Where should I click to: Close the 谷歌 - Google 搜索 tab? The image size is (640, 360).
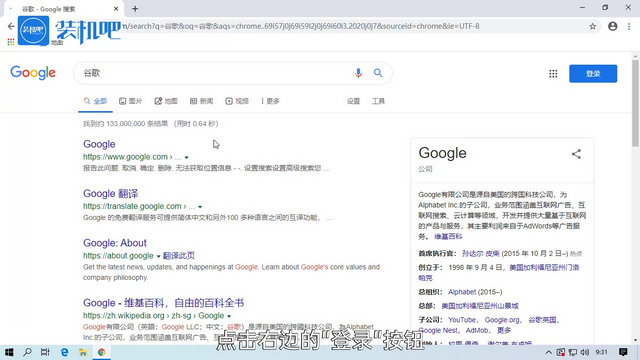116,9
